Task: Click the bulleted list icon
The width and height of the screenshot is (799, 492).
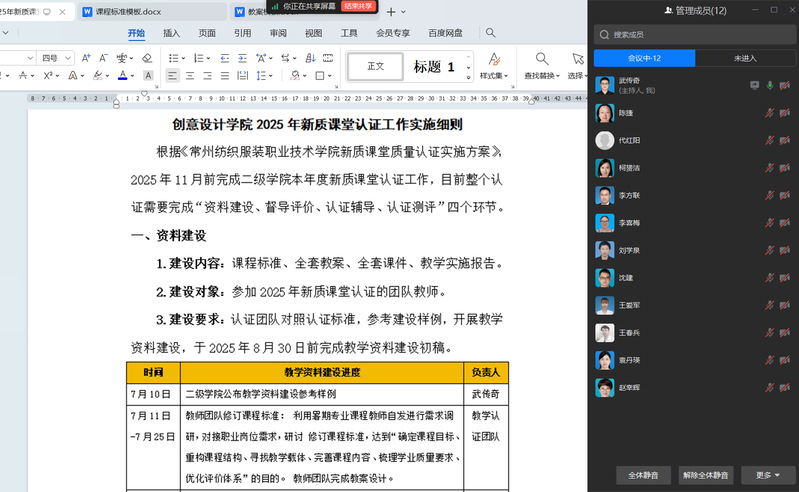Action: point(172,58)
